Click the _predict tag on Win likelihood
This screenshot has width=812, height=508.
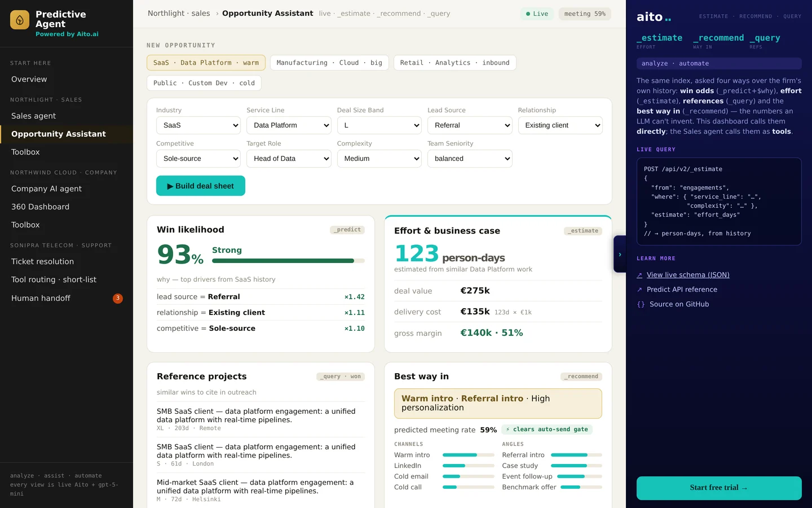point(347,230)
